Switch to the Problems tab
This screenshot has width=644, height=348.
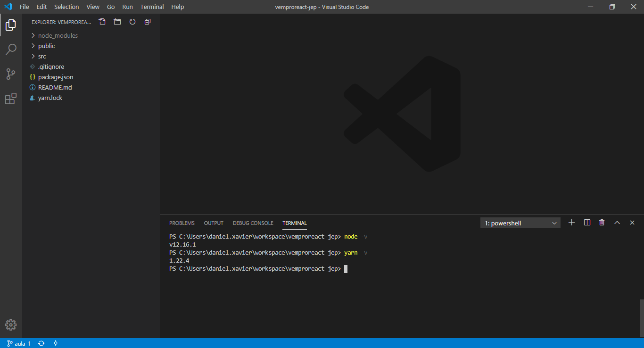tap(182, 223)
